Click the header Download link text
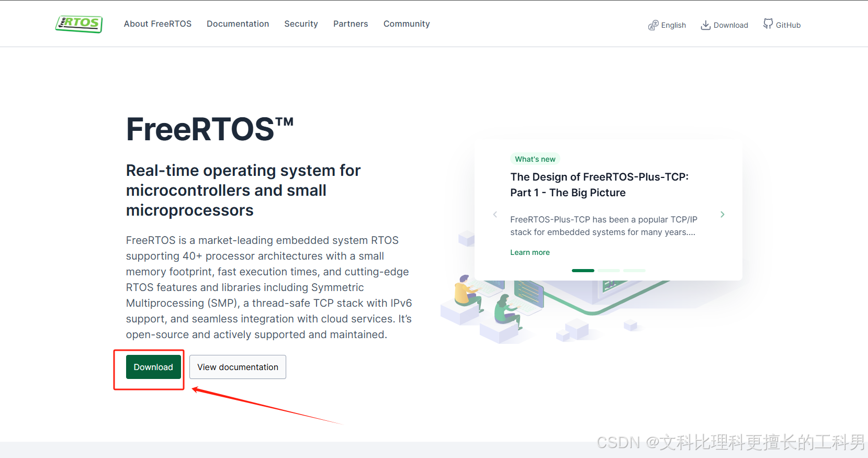Viewport: 868px width, 458px height. (730, 25)
